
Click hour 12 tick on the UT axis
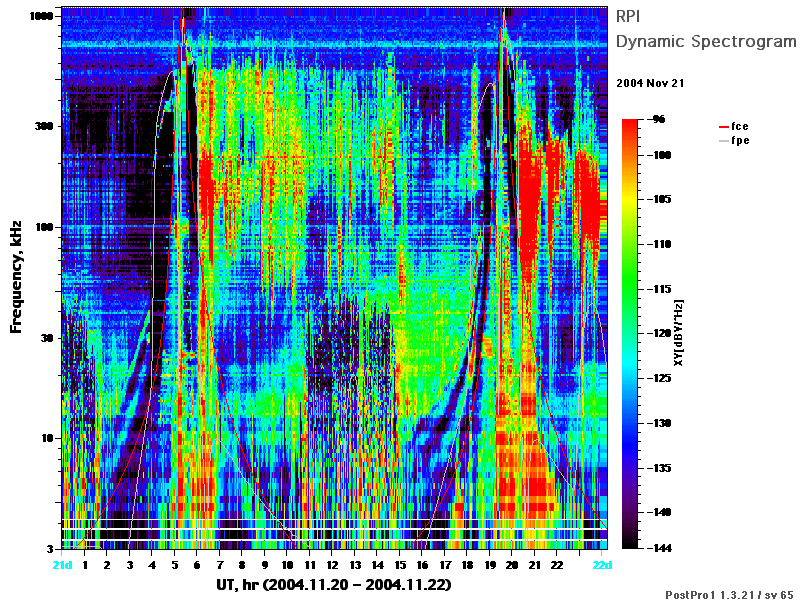click(x=332, y=565)
